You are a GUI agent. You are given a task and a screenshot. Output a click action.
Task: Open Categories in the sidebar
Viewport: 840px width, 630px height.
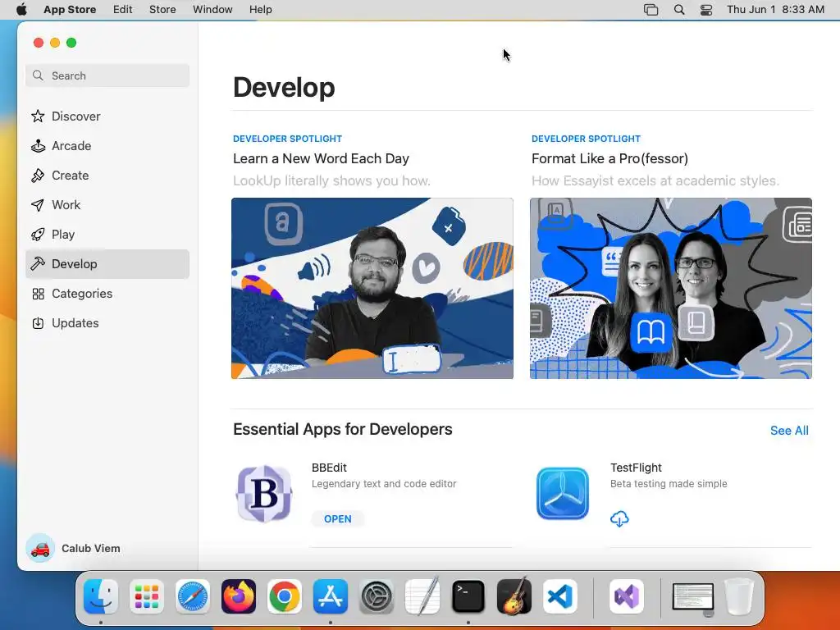107,294
